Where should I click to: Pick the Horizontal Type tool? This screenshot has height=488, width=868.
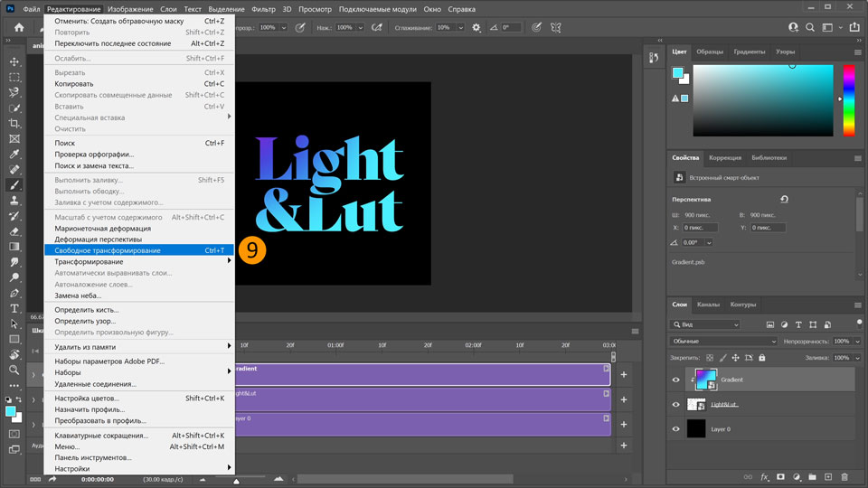tap(14, 308)
